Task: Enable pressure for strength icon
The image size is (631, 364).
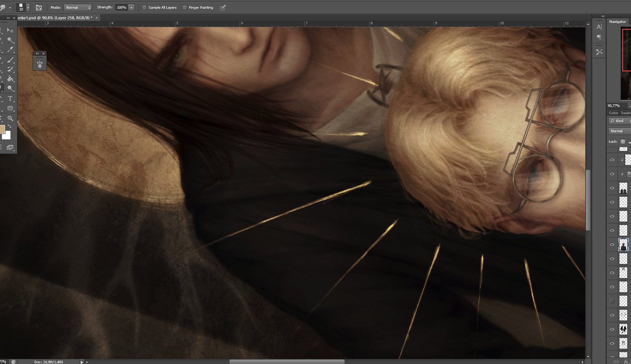Action: tap(222, 7)
